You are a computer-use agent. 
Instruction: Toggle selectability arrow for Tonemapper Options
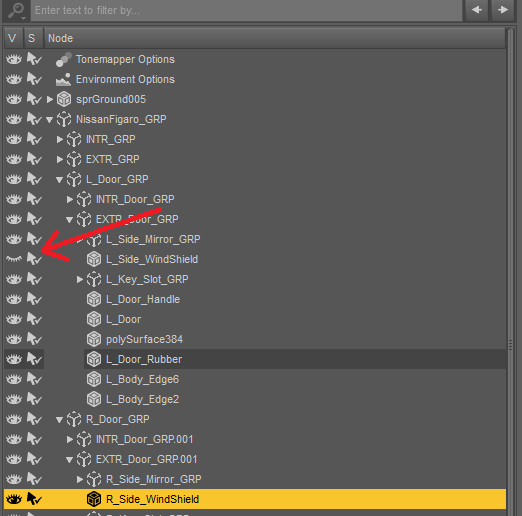tap(34, 59)
